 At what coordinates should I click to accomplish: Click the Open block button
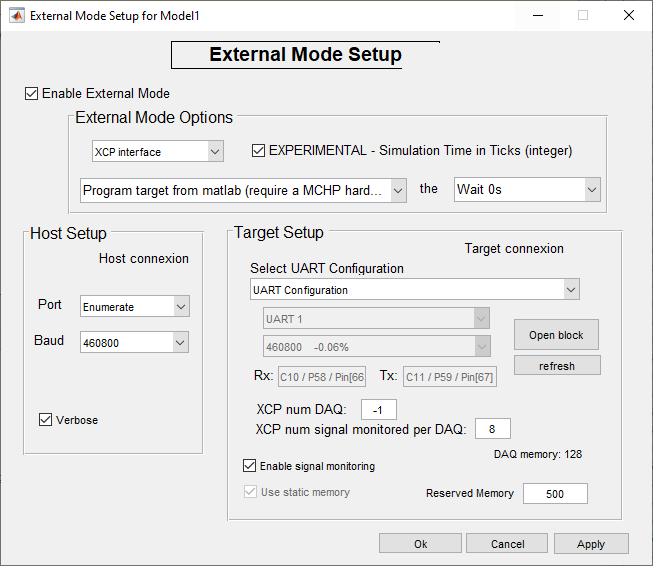point(557,335)
